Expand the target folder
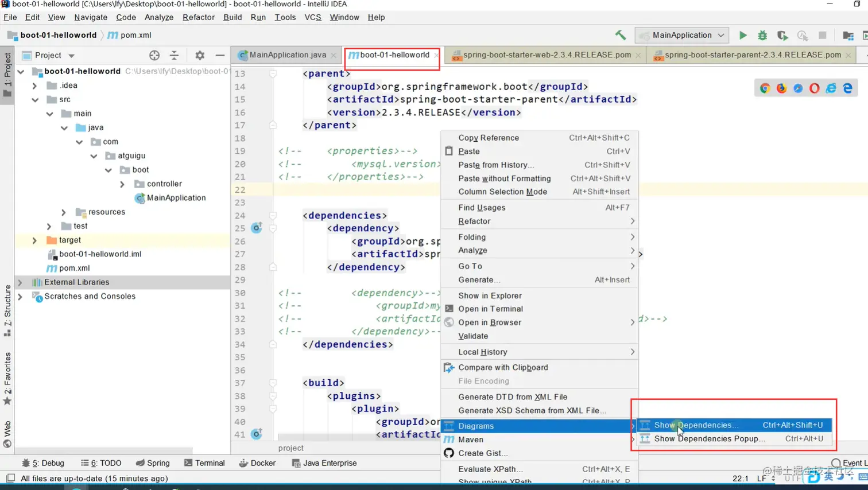 34,240
